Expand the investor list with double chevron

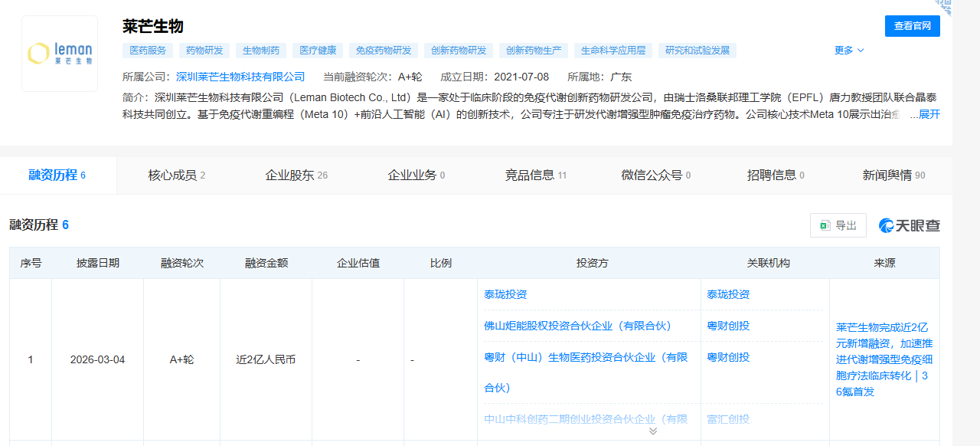pos(653,431)
